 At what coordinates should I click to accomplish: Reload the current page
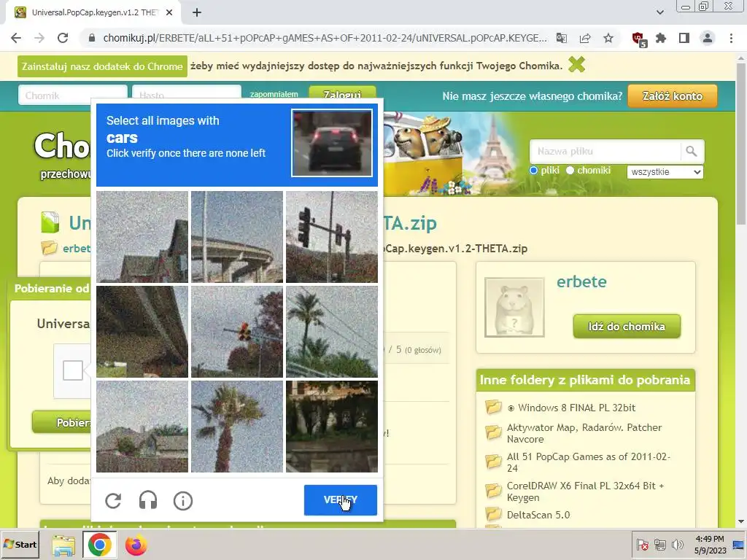coord(63,38)
